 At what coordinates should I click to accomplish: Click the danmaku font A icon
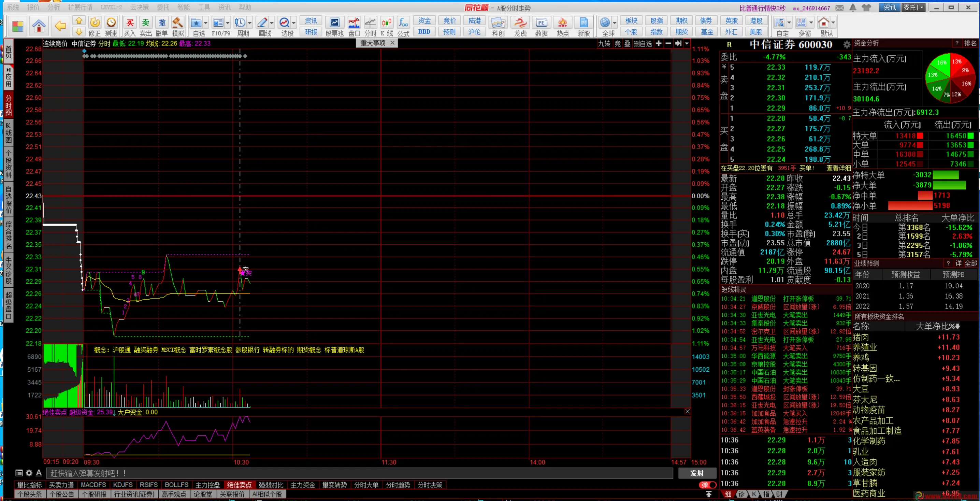(x=39, y=473)
